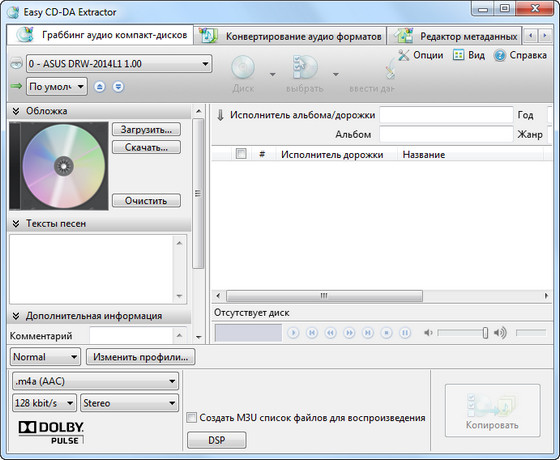Screen dimensions: 560x460
Task: Open Options (Опции) tools icon
Action: coord(404,55)
